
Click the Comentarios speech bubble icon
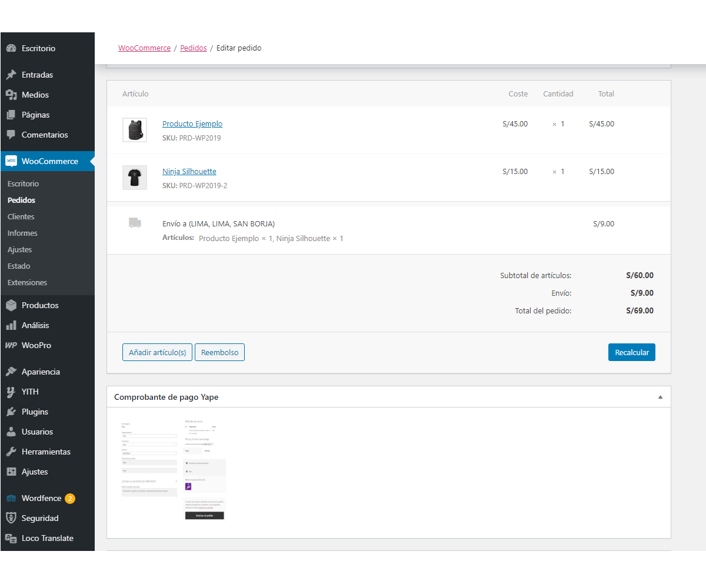tap(11, 135)
